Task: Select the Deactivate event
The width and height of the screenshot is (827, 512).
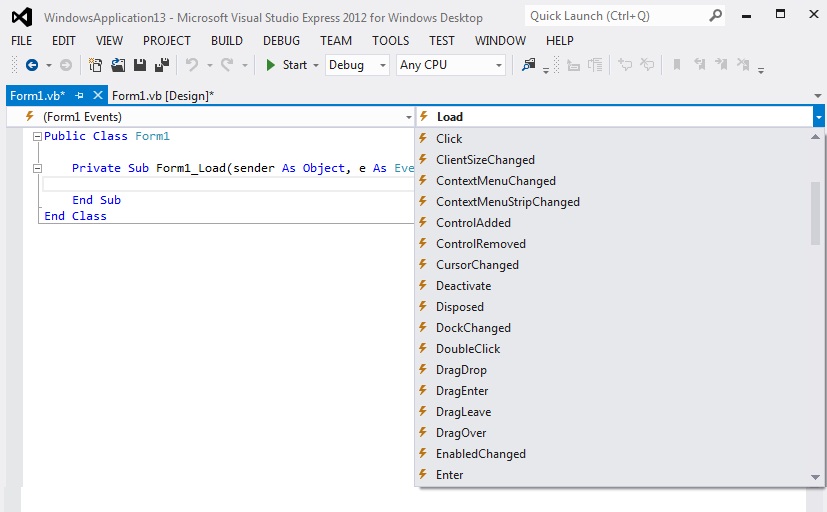Action: [x=614, y=286]
